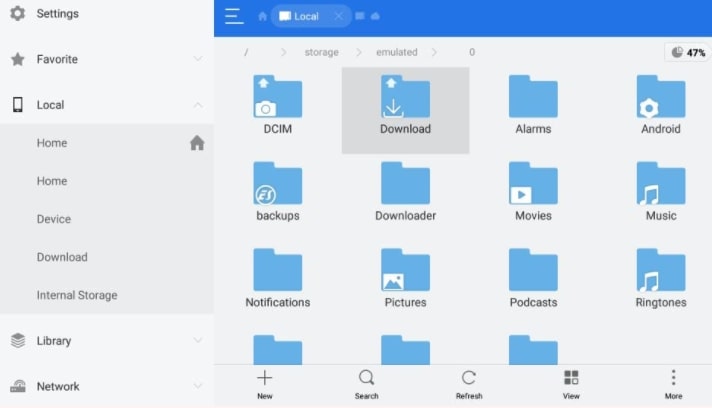Click the 0 breadcrumb
This screenshot has width=712, height=408.
click(472, 52)
